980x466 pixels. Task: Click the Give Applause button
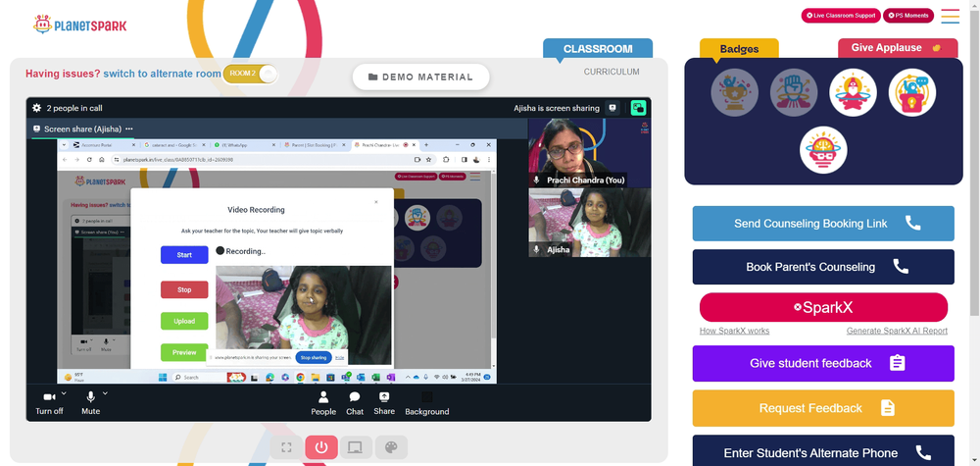[898, 48]
